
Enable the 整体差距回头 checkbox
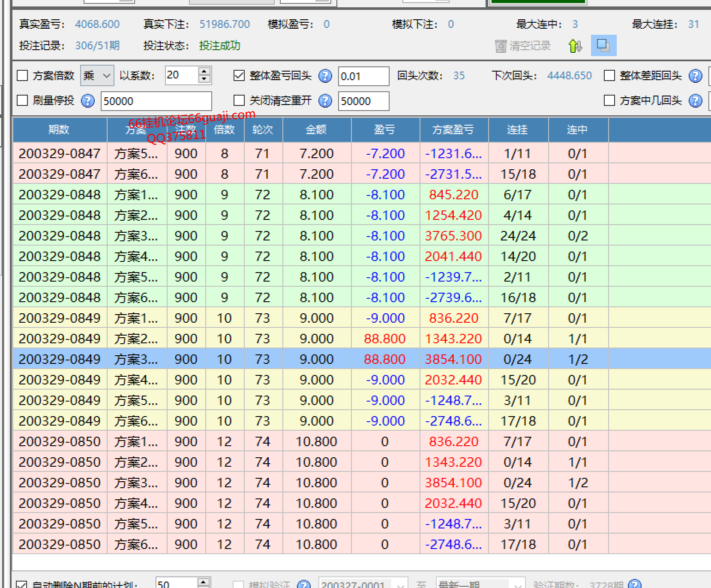pos(609,76)
